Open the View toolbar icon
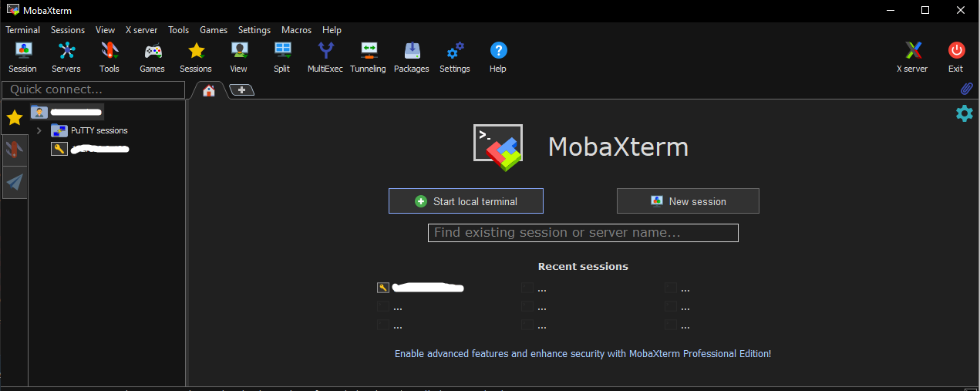This screenshot has width=980, height=391. coord(239,57)
